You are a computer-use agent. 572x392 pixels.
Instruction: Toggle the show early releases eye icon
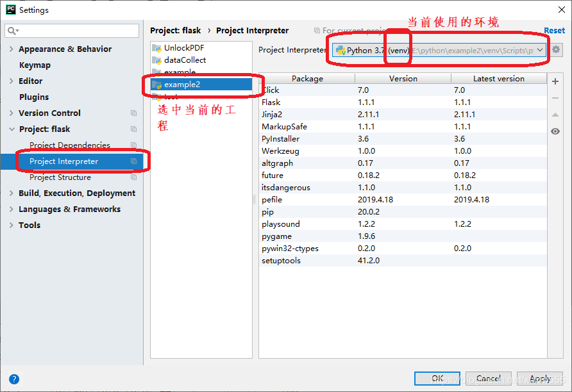[555, 131]
